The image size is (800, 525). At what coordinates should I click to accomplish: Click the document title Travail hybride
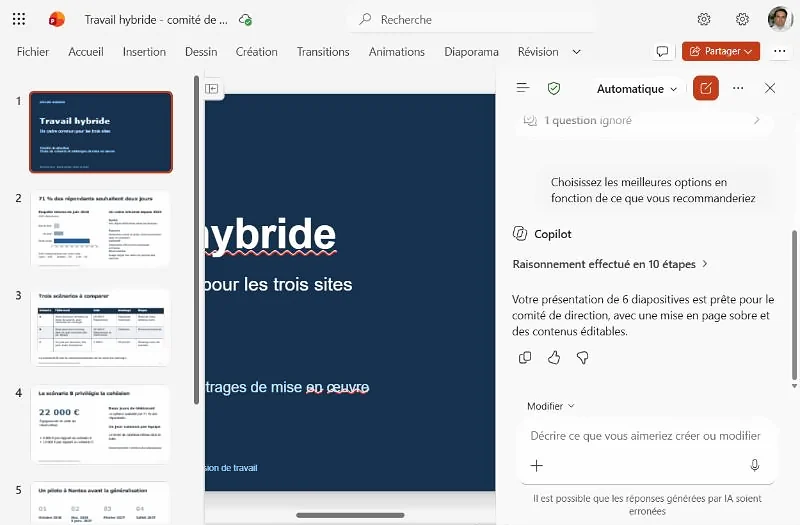pyautogui.click(x=156, y=20)
